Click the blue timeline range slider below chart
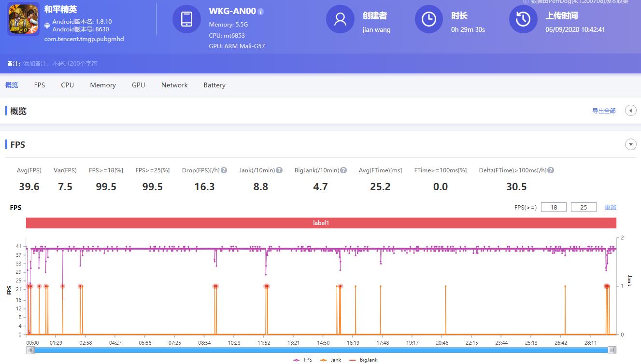This screenshot has height=364, width=641. (x=321, y=349)
